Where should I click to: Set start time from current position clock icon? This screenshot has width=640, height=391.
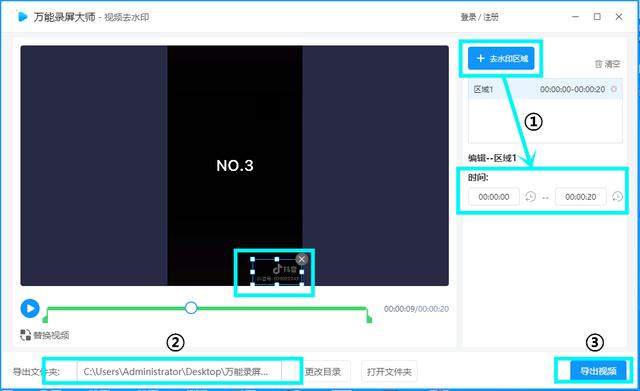(530, 197)
